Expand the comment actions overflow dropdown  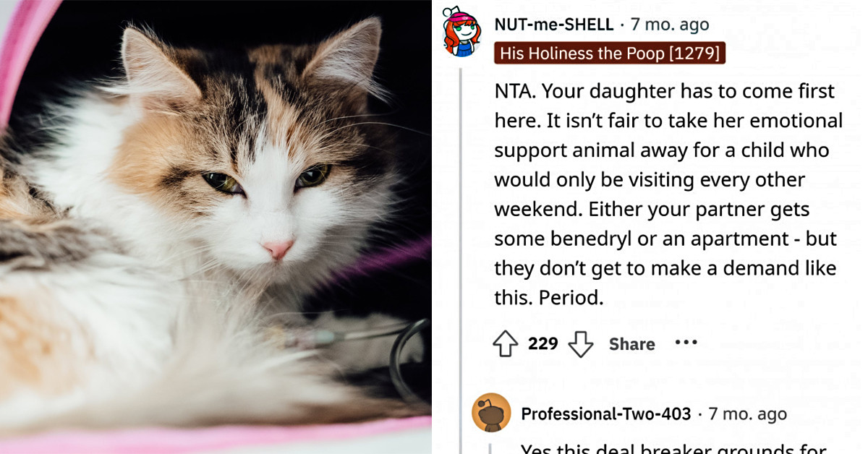coord(684,344)
